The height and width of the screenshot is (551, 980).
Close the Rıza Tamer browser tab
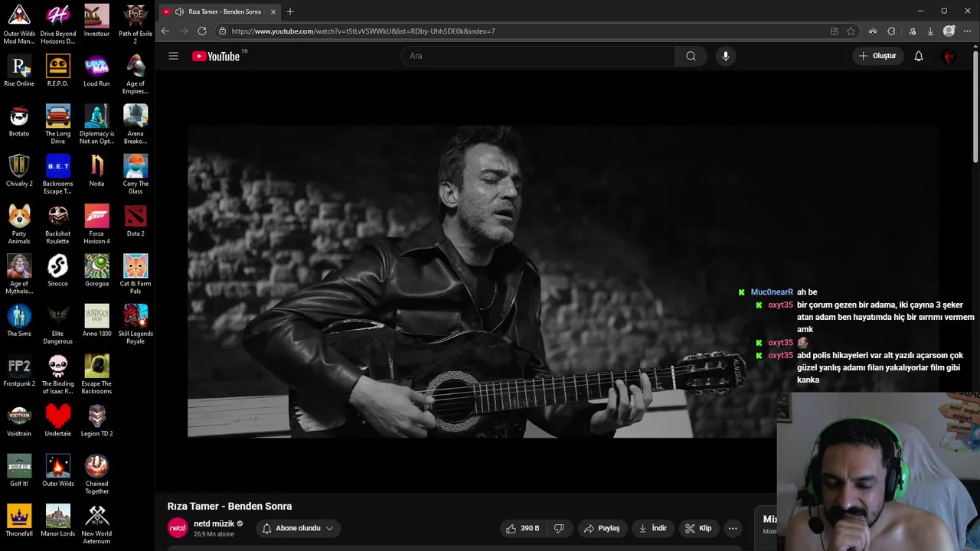(273, 11)
